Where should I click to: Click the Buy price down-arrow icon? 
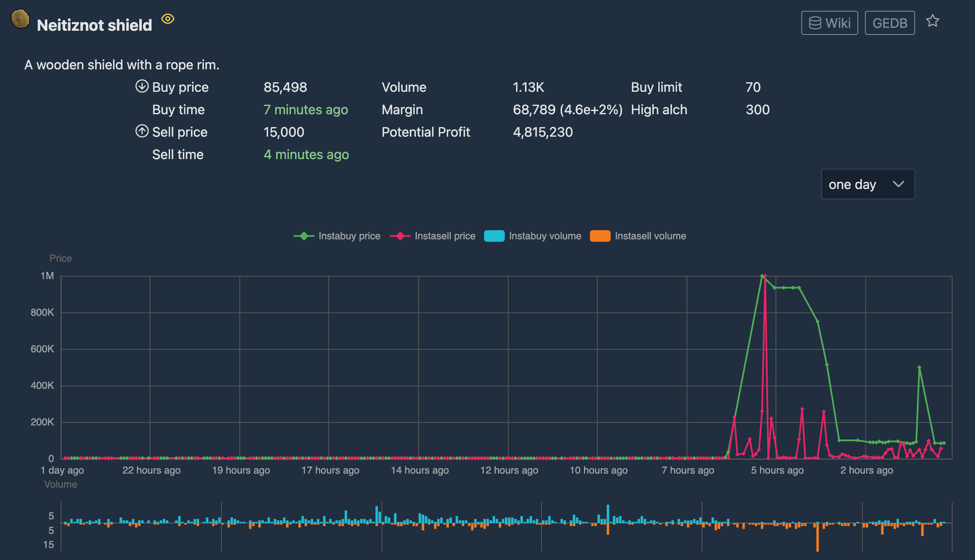coord(142,86)
